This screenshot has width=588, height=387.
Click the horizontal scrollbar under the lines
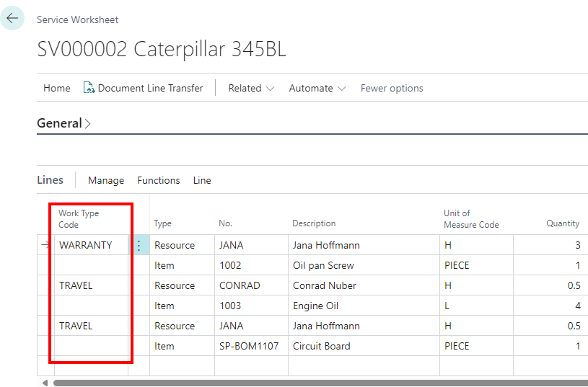point(317,383)
